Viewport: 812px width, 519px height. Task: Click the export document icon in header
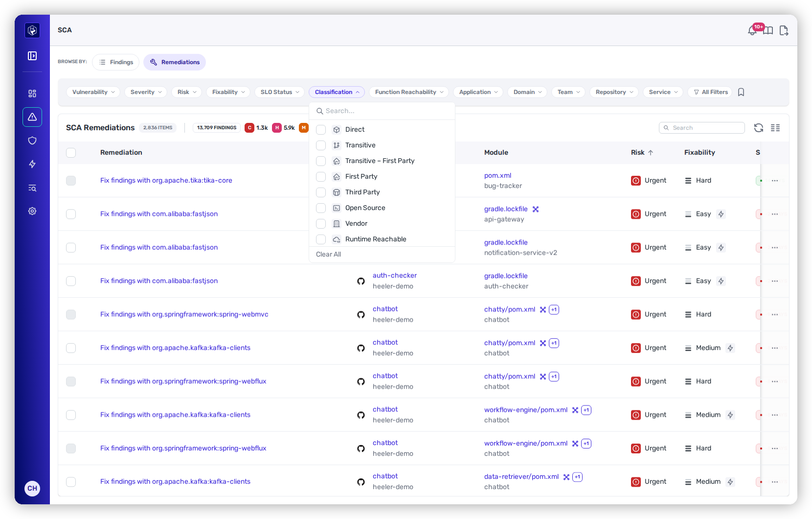784,31
